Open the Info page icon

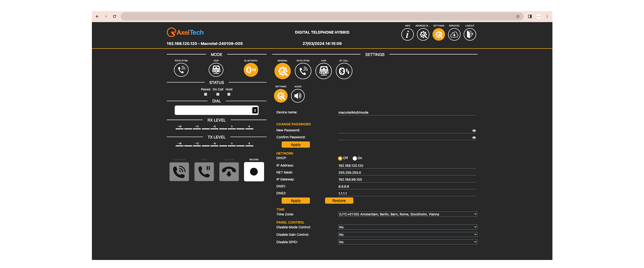[407, 35]
